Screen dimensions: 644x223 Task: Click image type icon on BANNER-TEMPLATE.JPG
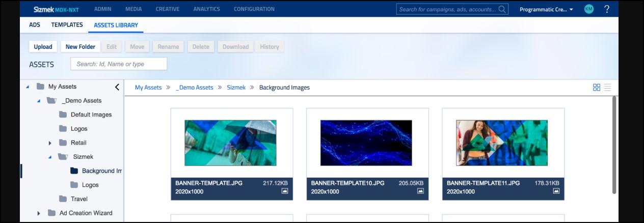tap(285, 191)
